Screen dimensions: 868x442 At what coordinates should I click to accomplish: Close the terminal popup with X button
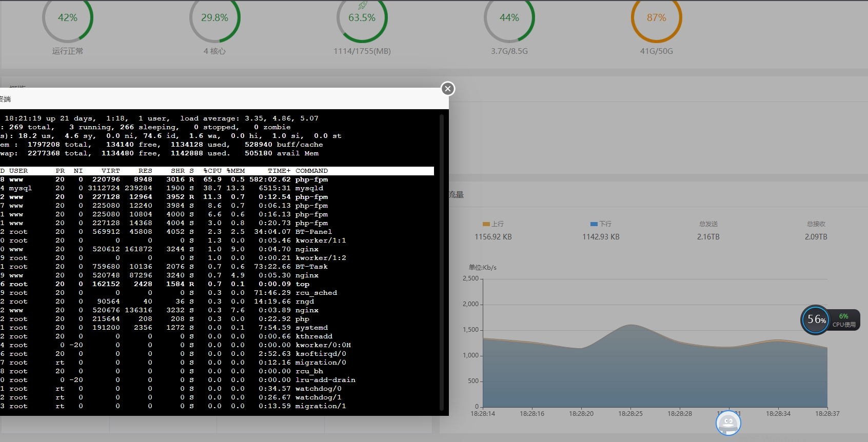448,89
